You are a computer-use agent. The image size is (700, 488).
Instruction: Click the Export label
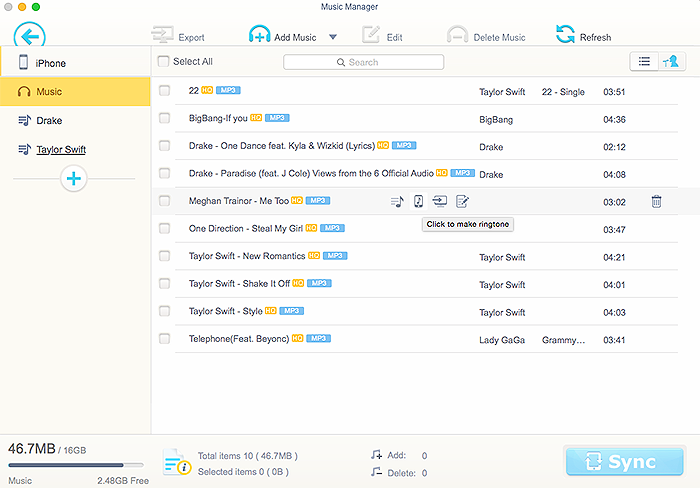pos(191,38)
